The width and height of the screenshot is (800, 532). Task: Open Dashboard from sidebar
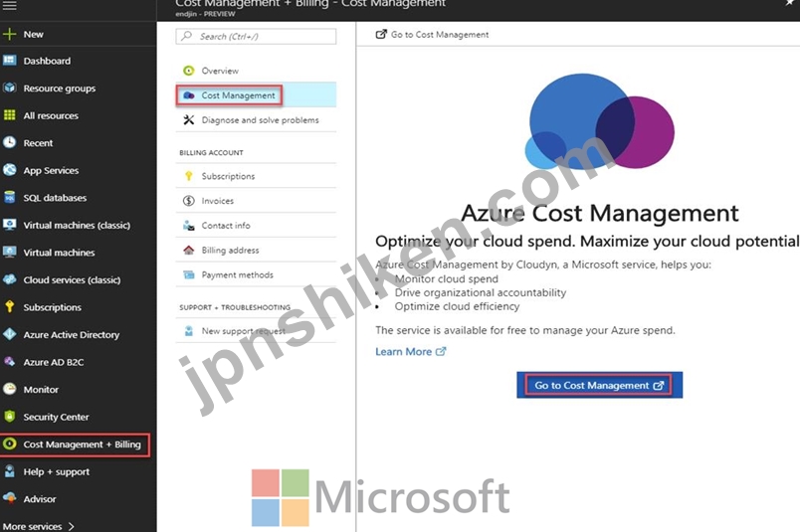point(47,61)
